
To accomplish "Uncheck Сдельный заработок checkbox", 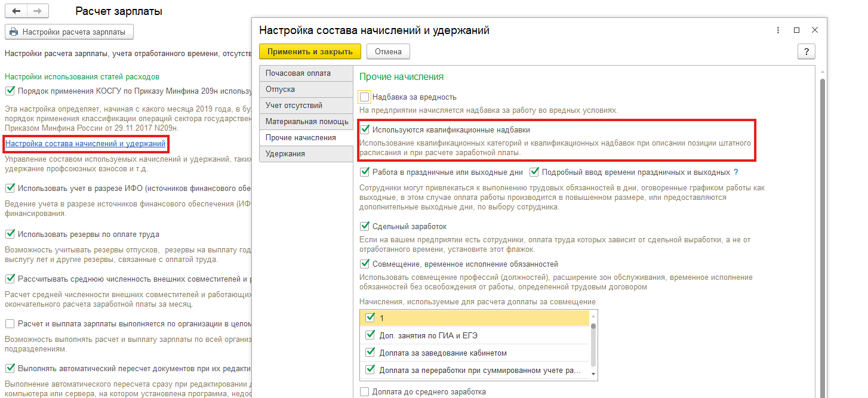I will coord(365,227).
